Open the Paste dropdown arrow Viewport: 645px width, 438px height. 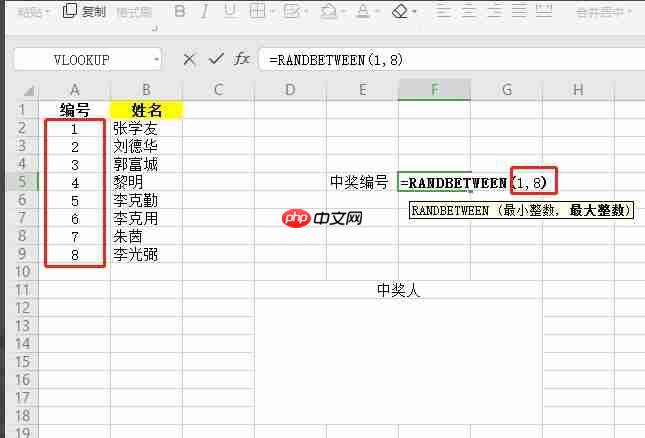(x=47, y=13)
